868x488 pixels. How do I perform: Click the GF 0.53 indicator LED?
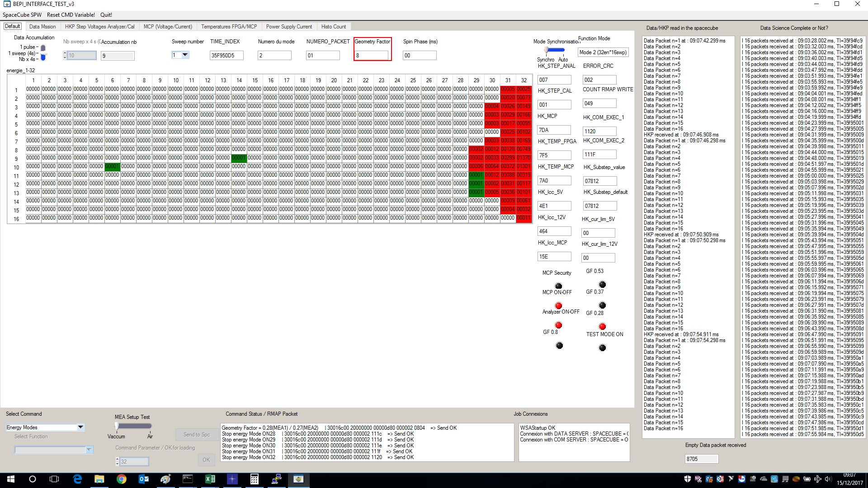click(x=602, y=284)
